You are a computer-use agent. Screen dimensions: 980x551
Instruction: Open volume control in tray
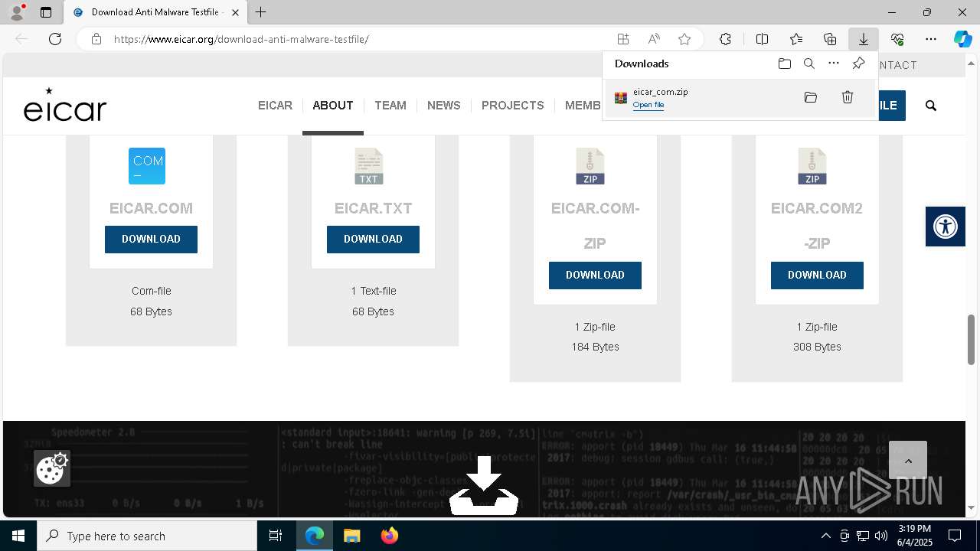coord(880,536)
